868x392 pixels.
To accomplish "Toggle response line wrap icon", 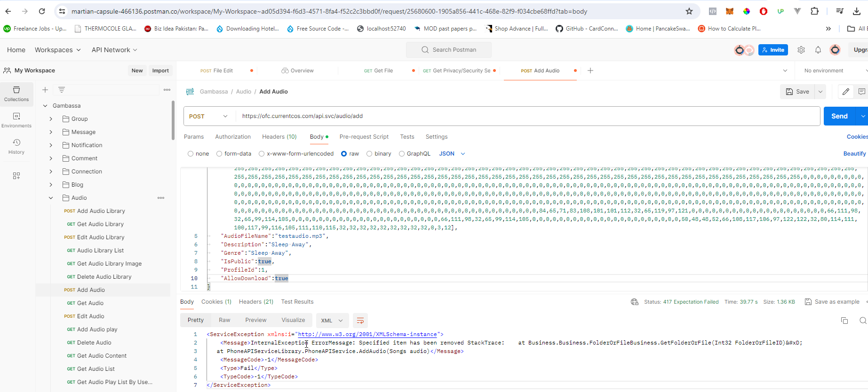I will pos(360,321).
